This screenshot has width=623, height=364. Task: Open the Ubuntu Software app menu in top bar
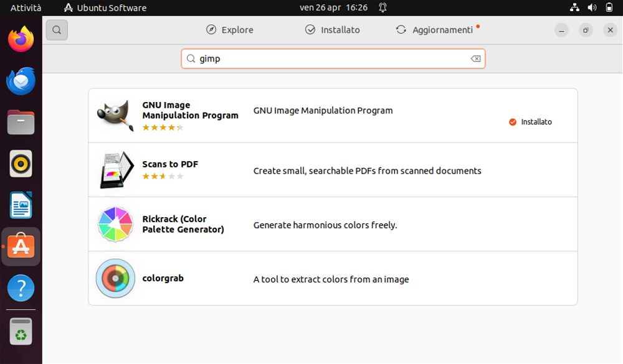[x=105, y=7]
